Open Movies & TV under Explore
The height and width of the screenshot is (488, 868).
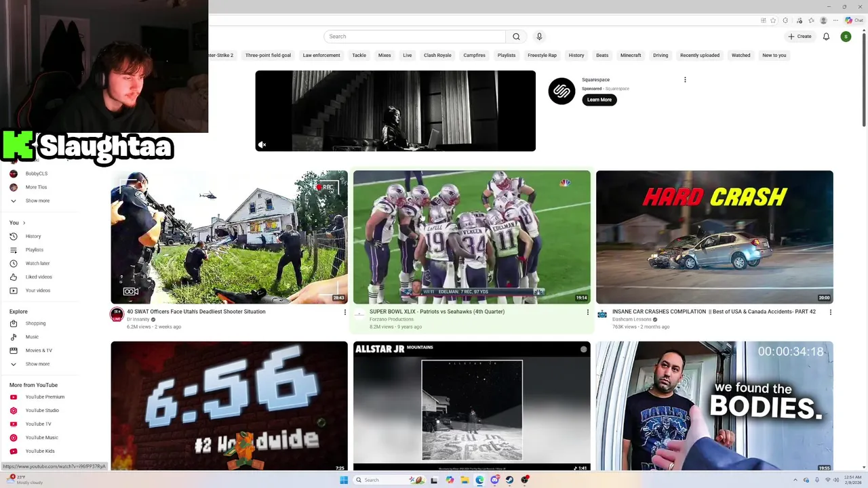[x=39, y=350]
